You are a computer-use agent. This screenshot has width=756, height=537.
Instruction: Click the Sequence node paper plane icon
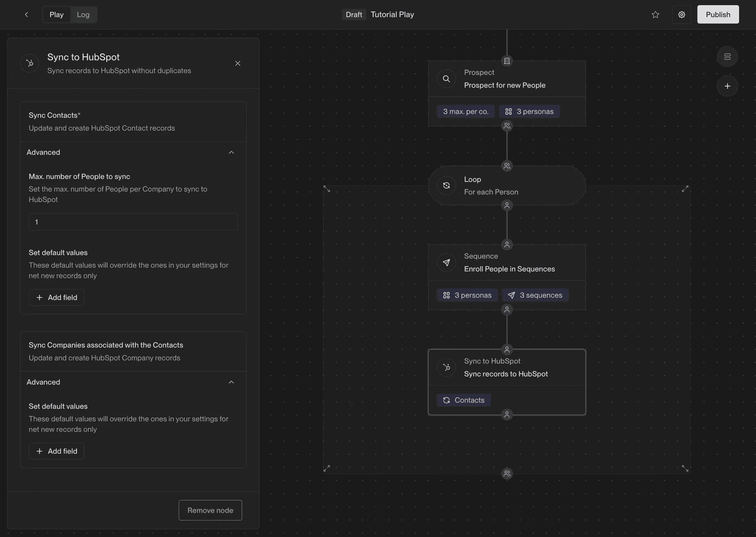(446, 262)
